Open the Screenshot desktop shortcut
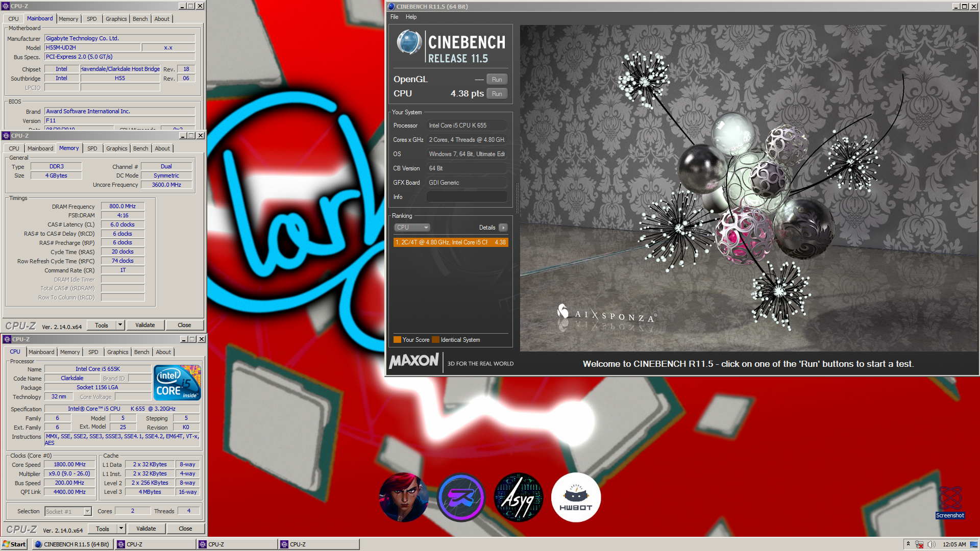Image resolution: width=980 pixels, height=551 pixels. (x=950, y=502)
